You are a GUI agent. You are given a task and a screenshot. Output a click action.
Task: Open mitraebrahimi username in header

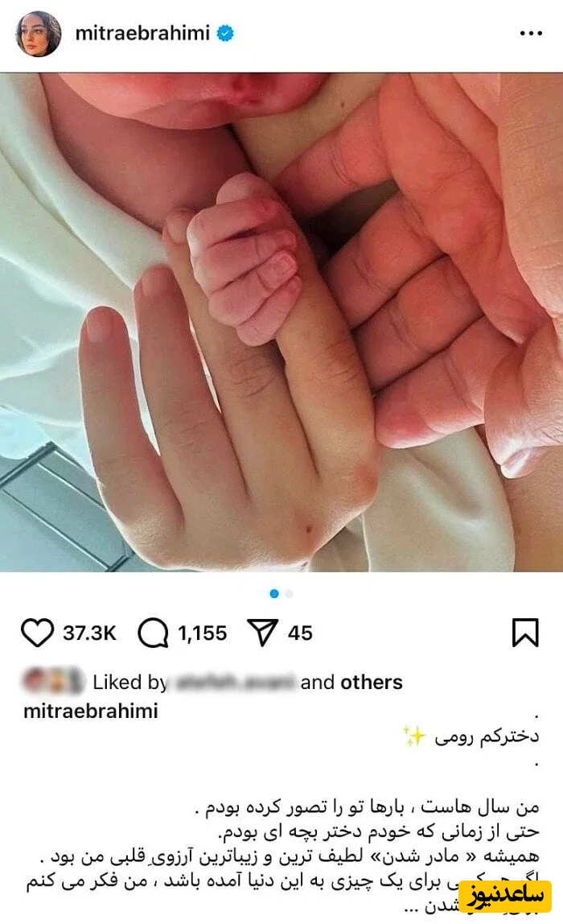coord(142,33)
